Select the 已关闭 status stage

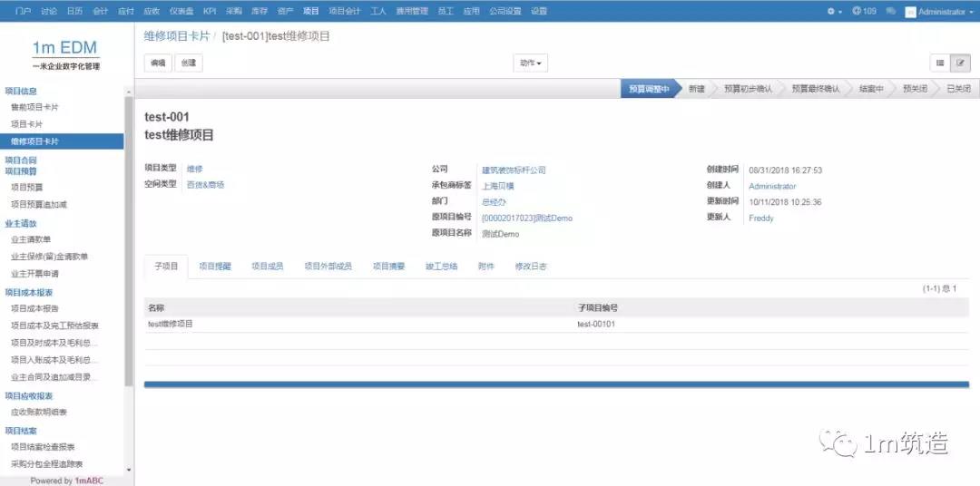coord(957,89)
